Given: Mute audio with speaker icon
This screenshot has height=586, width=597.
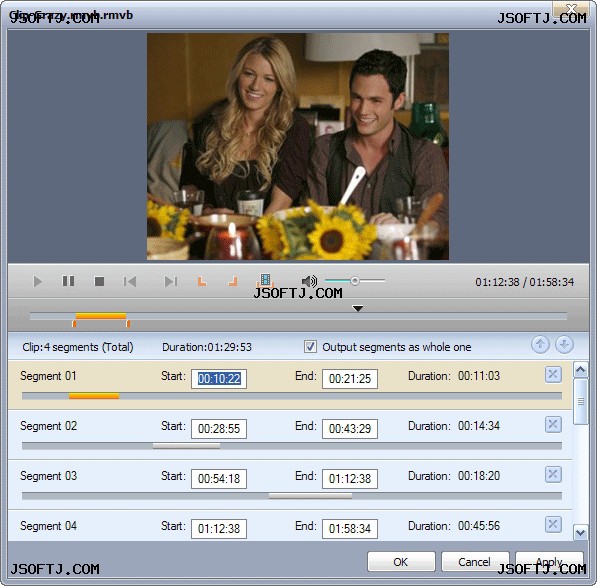Looking at the screenshot, I should [309, 281].
